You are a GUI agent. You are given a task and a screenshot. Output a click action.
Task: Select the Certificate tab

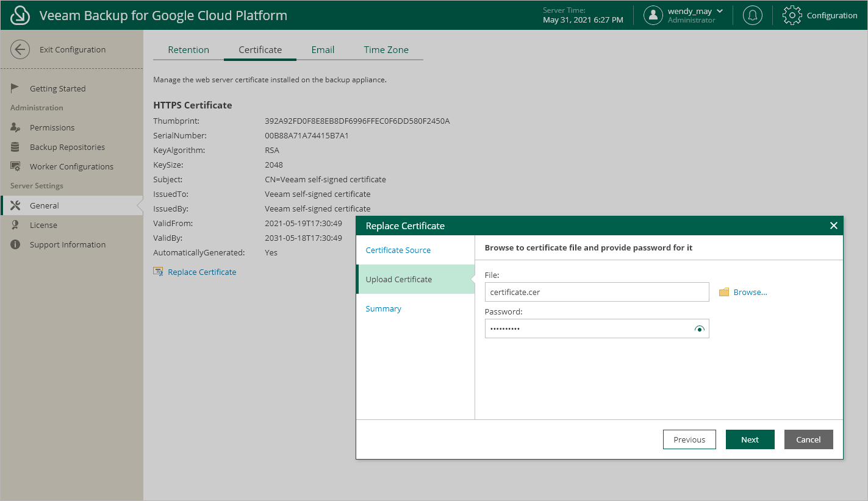260,50
